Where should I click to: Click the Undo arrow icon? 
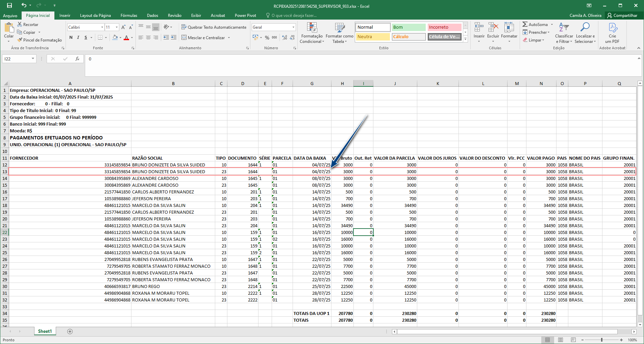[24, 5]
